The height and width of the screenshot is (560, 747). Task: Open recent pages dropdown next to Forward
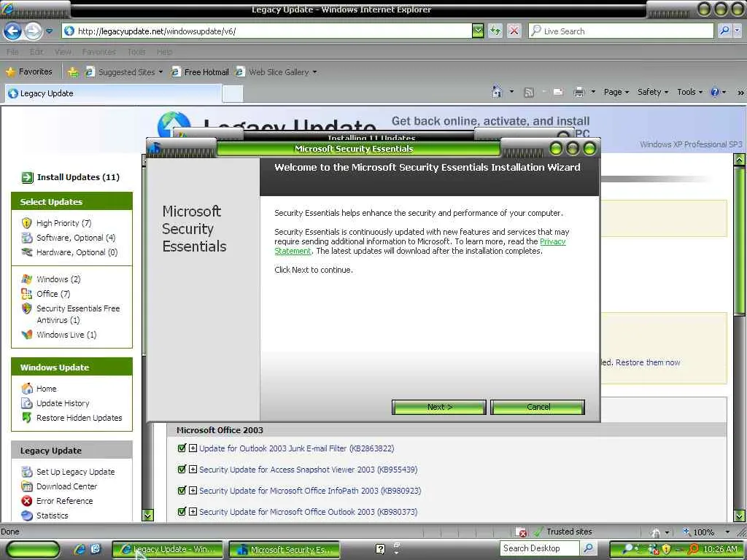(49, 31)
